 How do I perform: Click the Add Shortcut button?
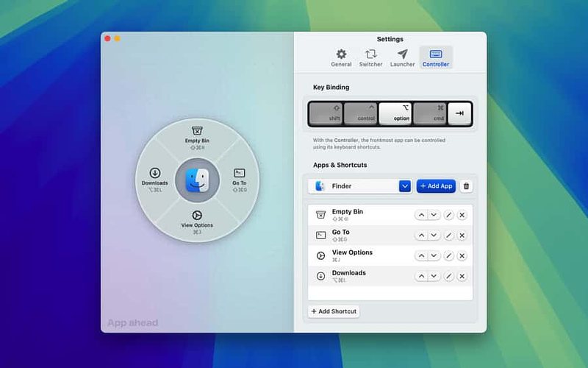pos(334,311)
